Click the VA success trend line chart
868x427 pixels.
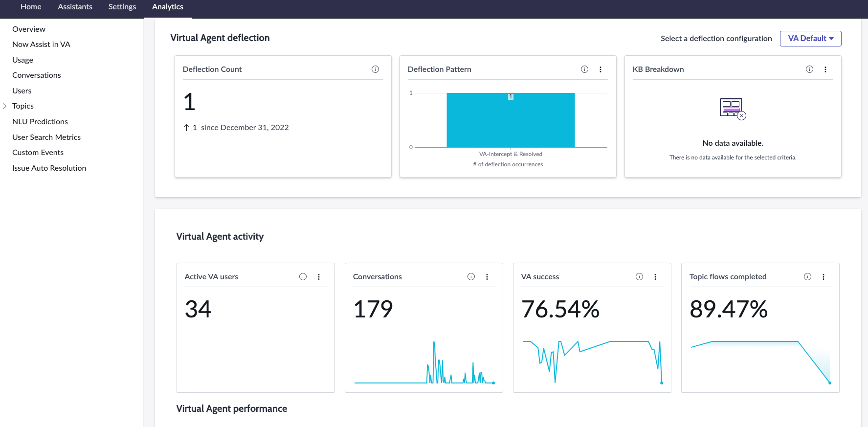[592, 362]
